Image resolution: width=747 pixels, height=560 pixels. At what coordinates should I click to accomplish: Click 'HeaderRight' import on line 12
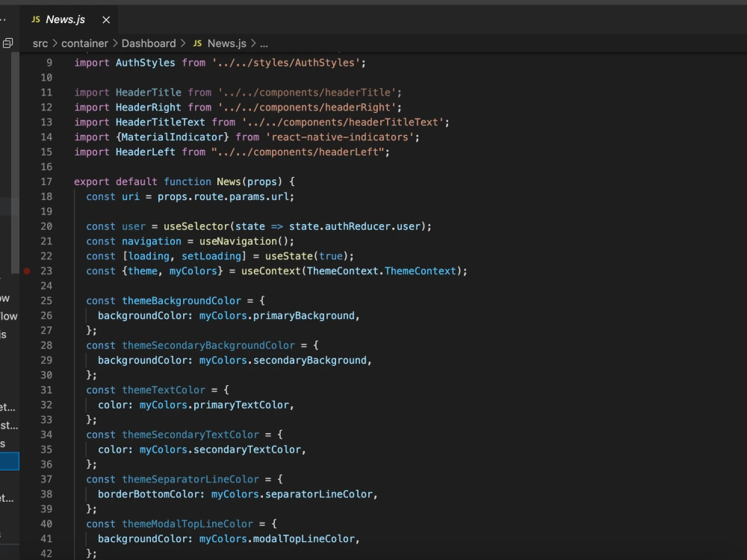(148, 107)
